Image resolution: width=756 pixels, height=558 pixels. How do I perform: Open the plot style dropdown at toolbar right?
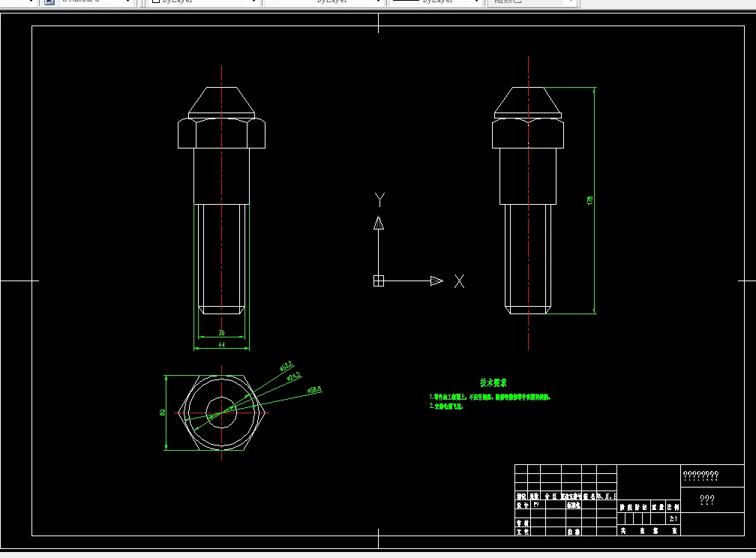coord(532,2)
